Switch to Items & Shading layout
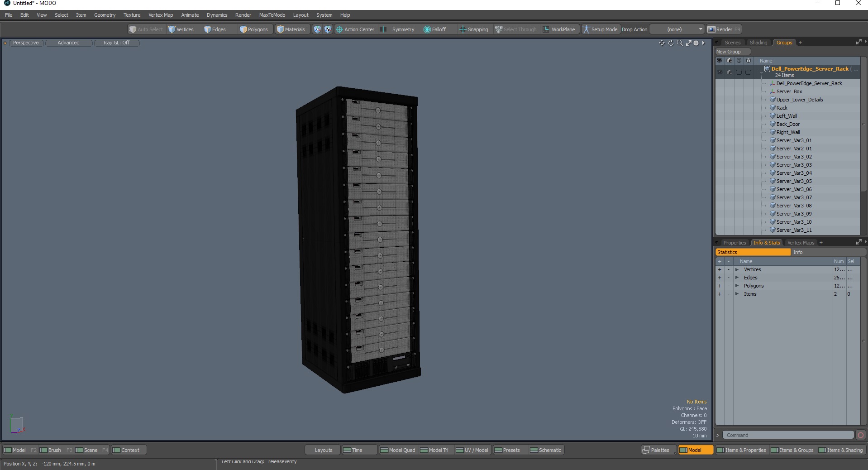The height and width of the screenshot is (470, 868). click(x=841, y=450)
